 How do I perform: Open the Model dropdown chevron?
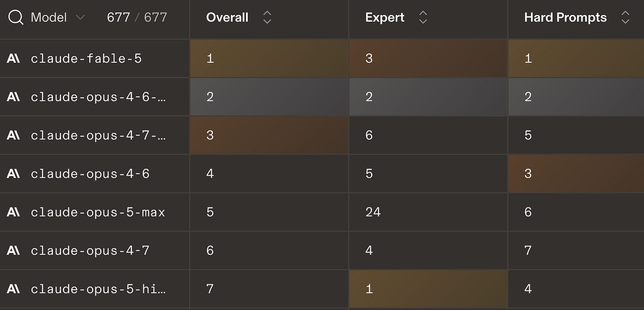(80, 18)
